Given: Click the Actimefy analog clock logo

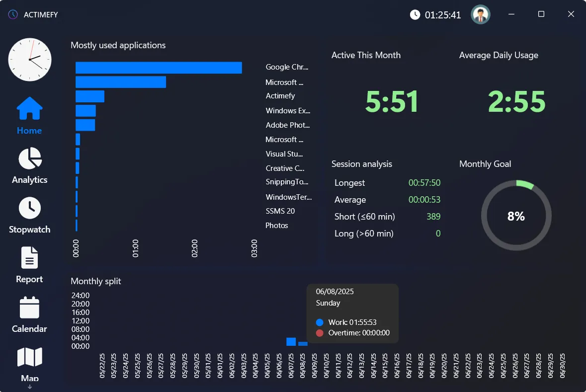Looking at the screenshot, I should pos(29,60).
